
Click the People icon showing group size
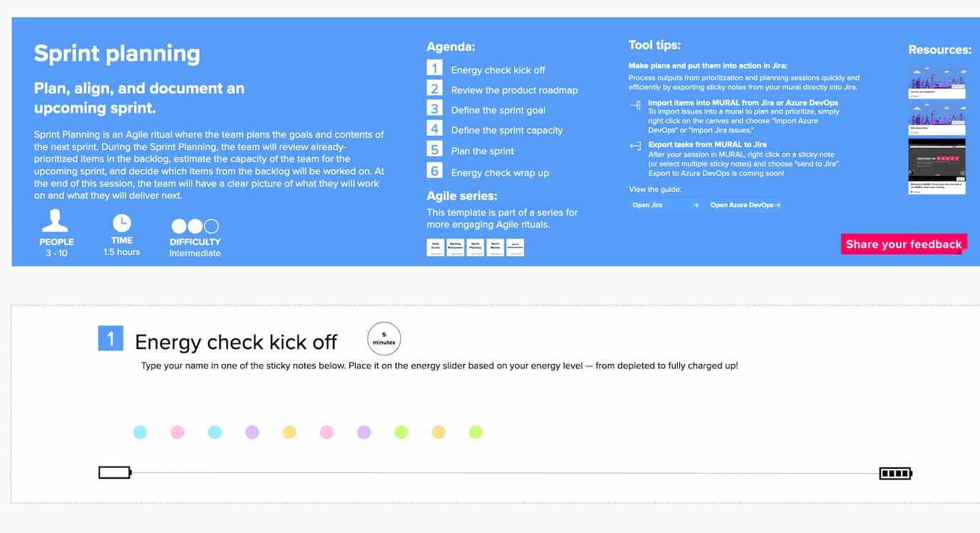coord(56,221)
